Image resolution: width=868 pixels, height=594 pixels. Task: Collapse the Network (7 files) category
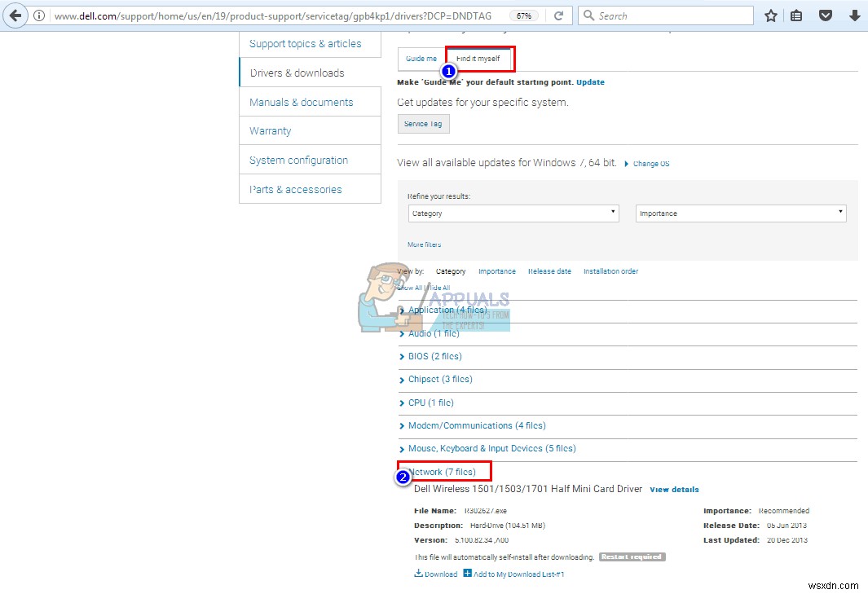[x=442, y=473]
